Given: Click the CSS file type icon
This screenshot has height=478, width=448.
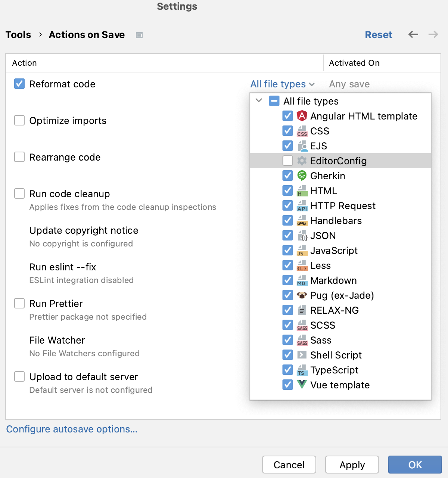Looking at the screenshot, I should pos(302,131).
